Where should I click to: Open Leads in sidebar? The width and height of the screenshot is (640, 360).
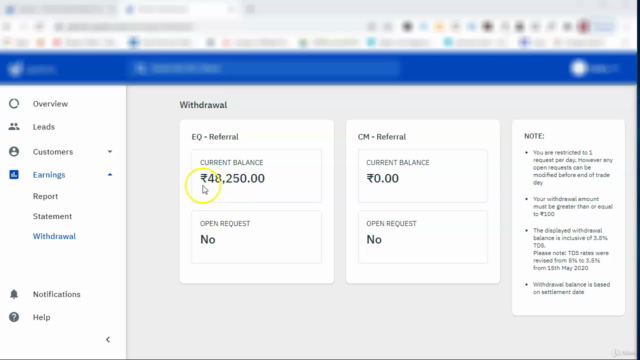(44, 127)
